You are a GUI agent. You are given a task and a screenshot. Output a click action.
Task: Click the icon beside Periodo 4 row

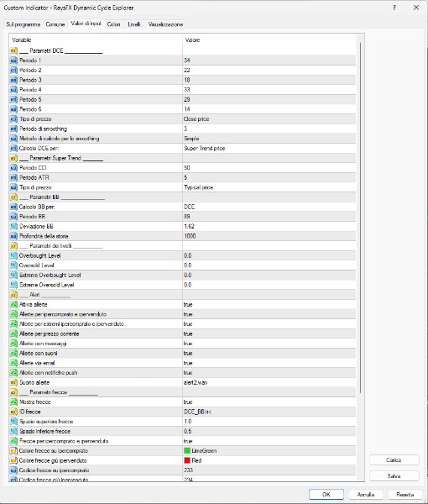pos(13,90)
